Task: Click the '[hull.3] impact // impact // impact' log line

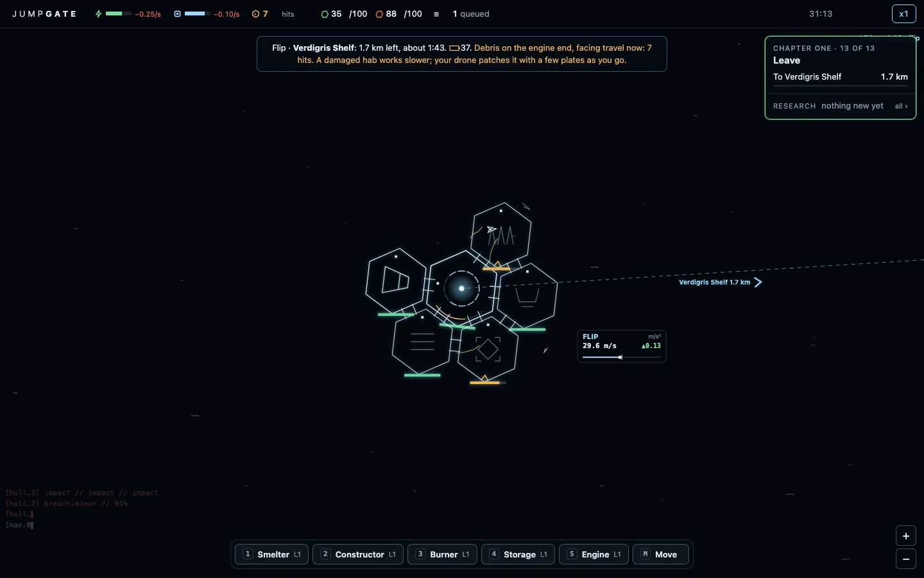Action: (81, 493)
